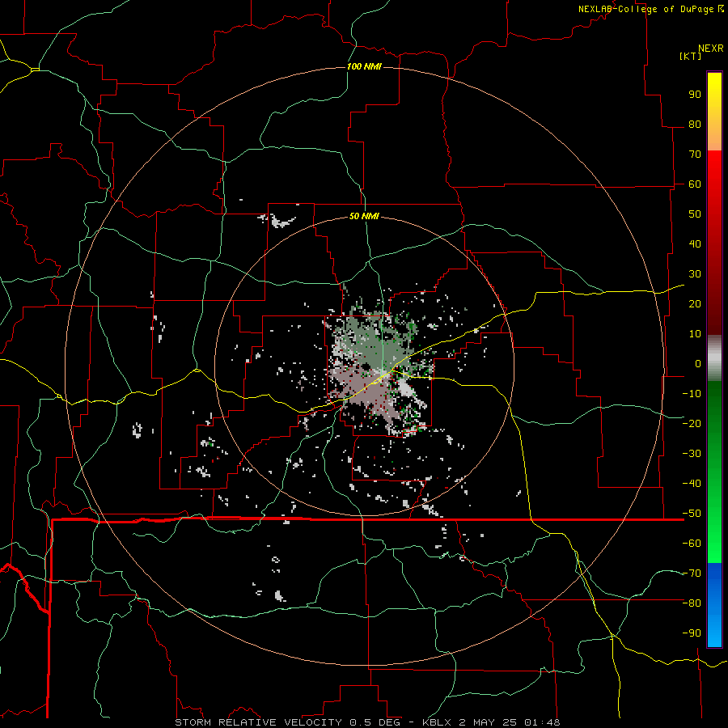This screenshot has width=728, height=728.
Task: Click the -30 kt value on the scale
Action: click(692, 454)
